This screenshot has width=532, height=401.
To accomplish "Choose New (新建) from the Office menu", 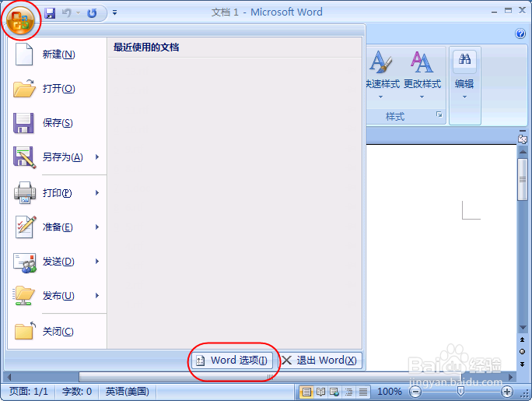I will (57, 55).
